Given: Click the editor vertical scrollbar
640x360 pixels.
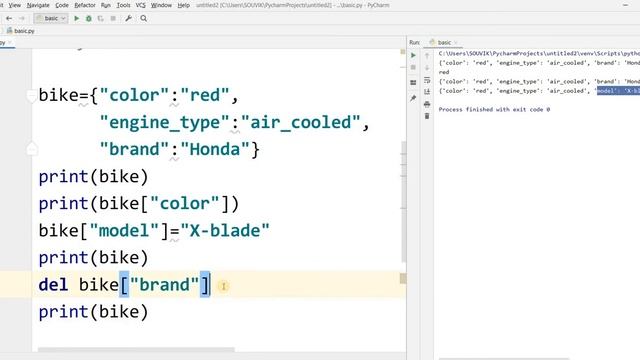Looking at the screenshot, I should tap(404, 202).
